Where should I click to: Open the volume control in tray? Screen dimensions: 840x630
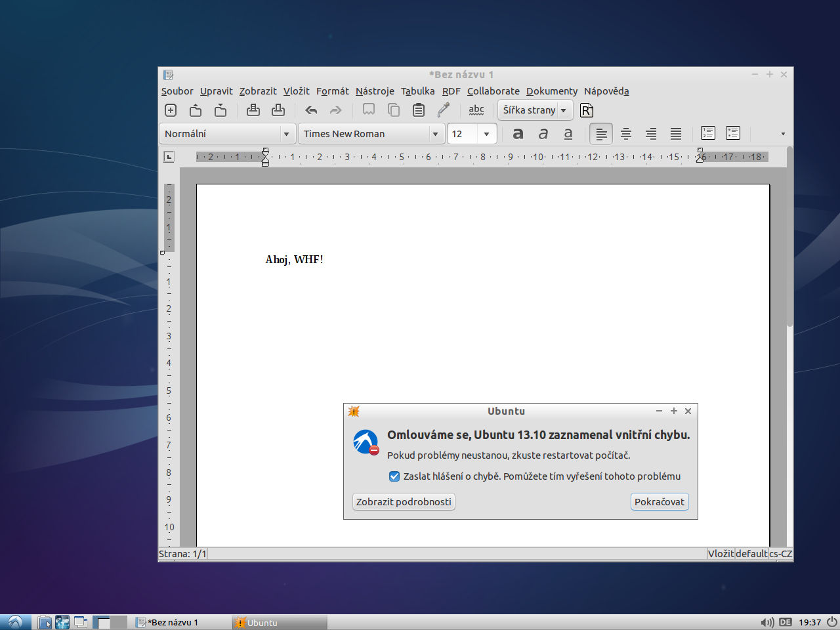(767, 622)
